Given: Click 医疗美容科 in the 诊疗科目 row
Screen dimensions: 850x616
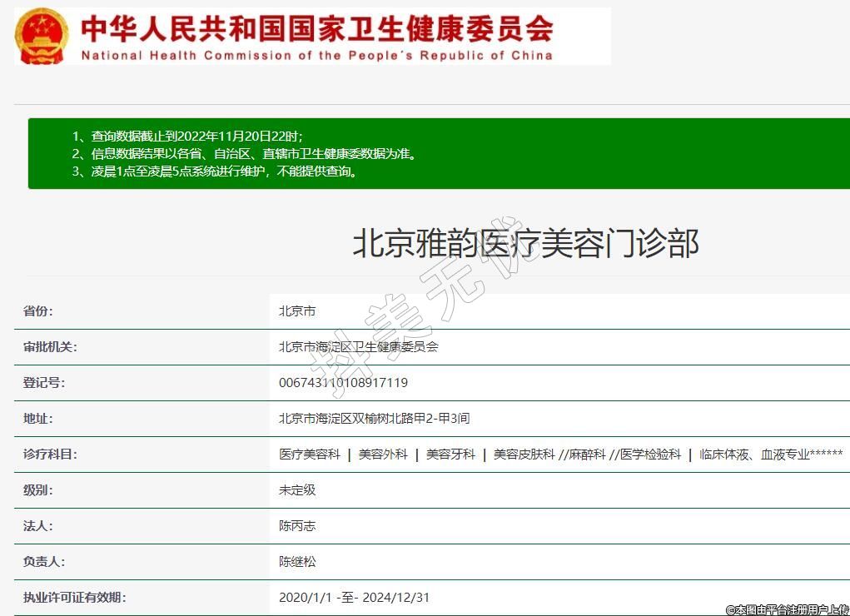Looking at the screenshot, I should (x=310, y=455).
